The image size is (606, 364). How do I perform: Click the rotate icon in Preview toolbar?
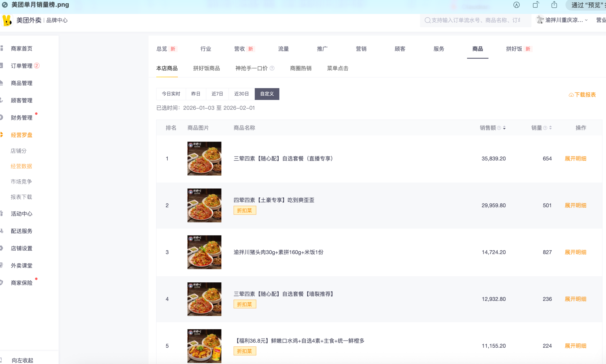536,5
